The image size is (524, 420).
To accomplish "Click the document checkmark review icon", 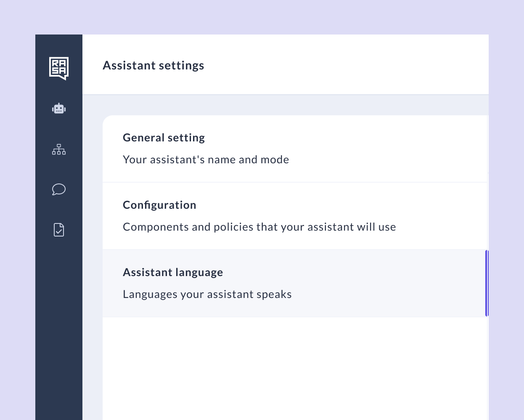I will point(59,229).
